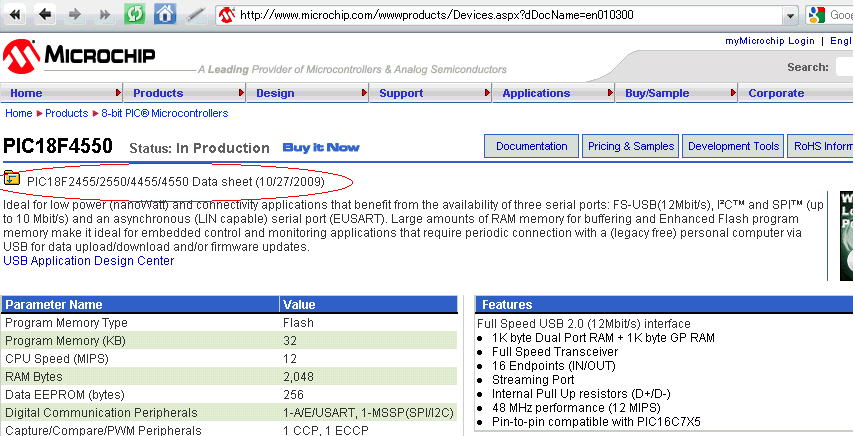Open the Design navigation menu
This screenshot has width=855, height=436.
pyautogui.click(x=275, y=93)
